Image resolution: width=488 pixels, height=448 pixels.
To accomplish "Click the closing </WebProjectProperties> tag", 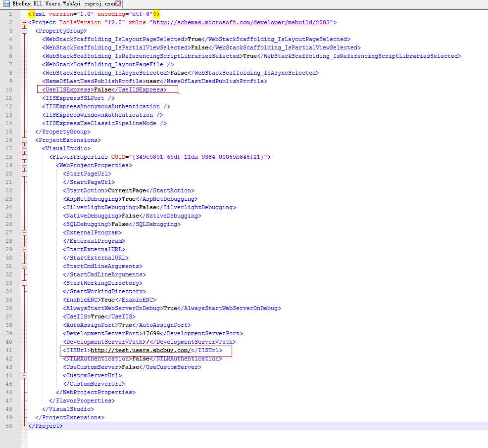I will 96,392.
